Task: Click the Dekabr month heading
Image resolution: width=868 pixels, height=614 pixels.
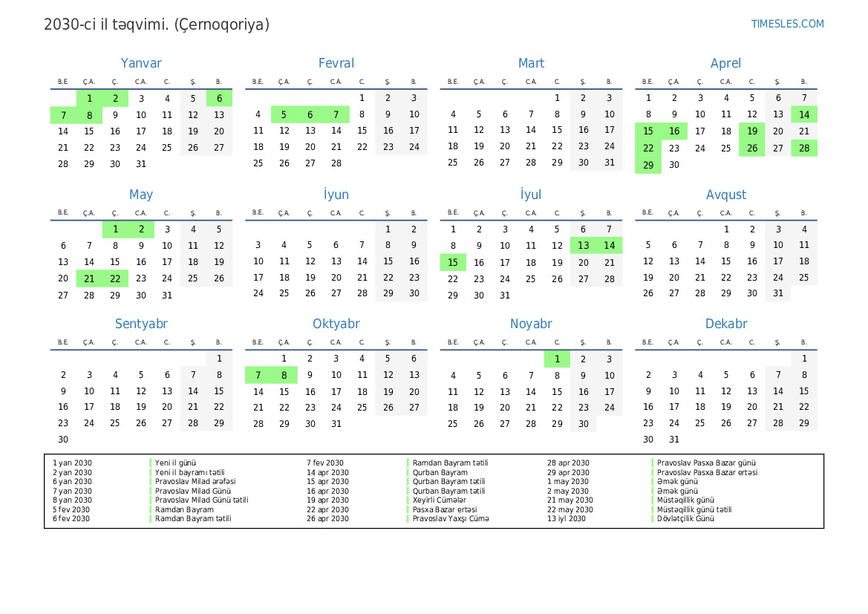Action: pos(725,324)
